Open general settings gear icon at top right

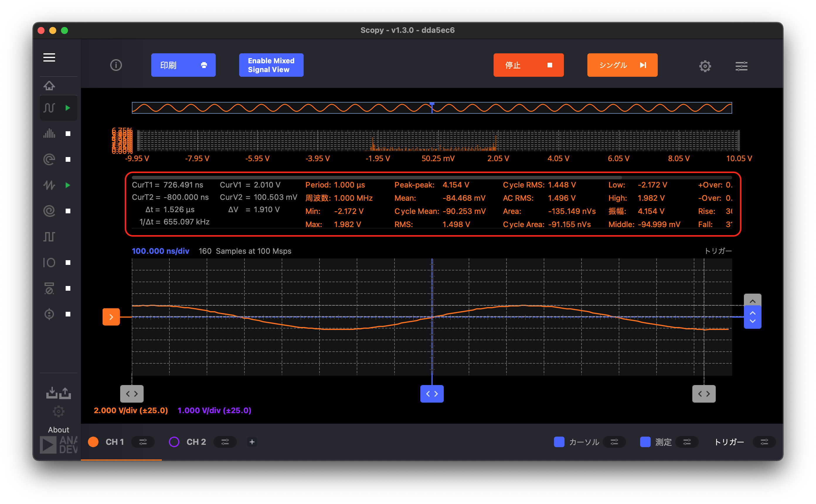coord(705,66)
